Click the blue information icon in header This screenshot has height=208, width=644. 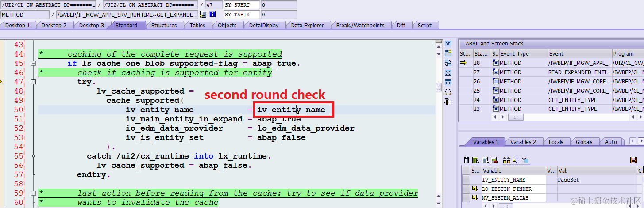click(212, 15)
